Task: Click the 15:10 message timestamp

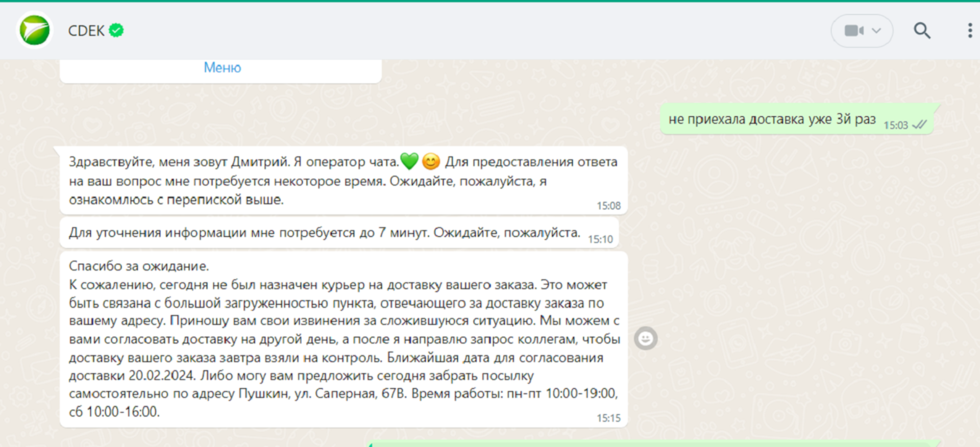Action: [x=600, y=239]
